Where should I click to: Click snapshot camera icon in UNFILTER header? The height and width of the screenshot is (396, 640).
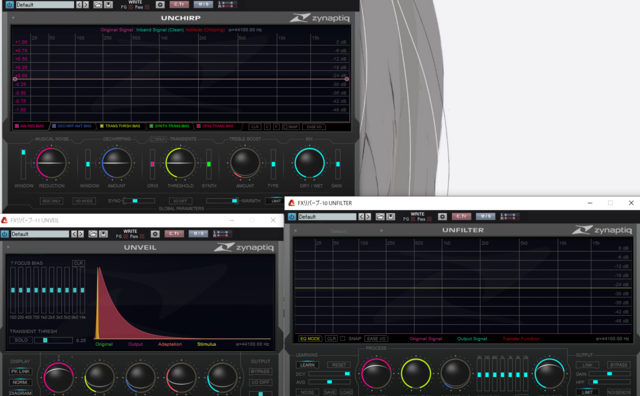tap(442, 217)
